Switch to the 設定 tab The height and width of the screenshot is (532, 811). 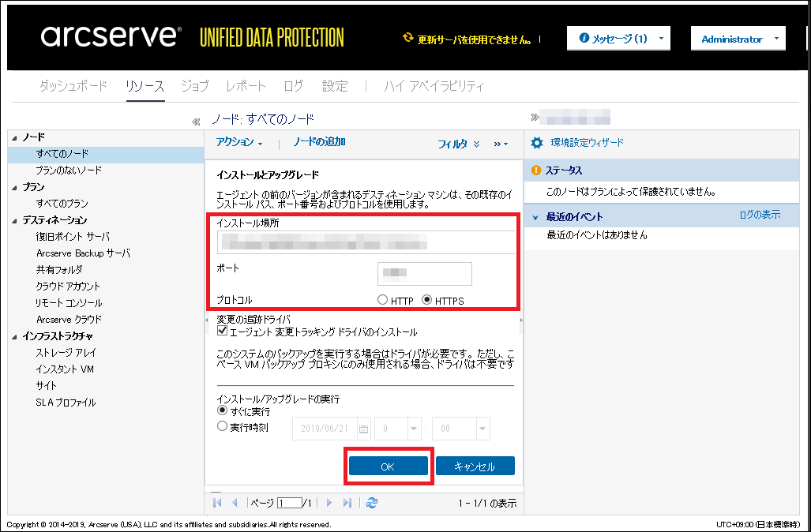(x=335, y=86)
